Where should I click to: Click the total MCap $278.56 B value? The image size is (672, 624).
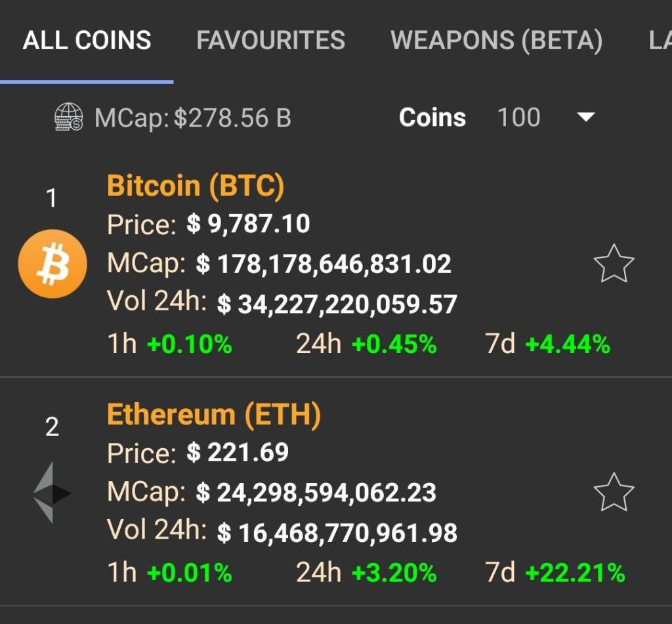(x=232, y=118)
